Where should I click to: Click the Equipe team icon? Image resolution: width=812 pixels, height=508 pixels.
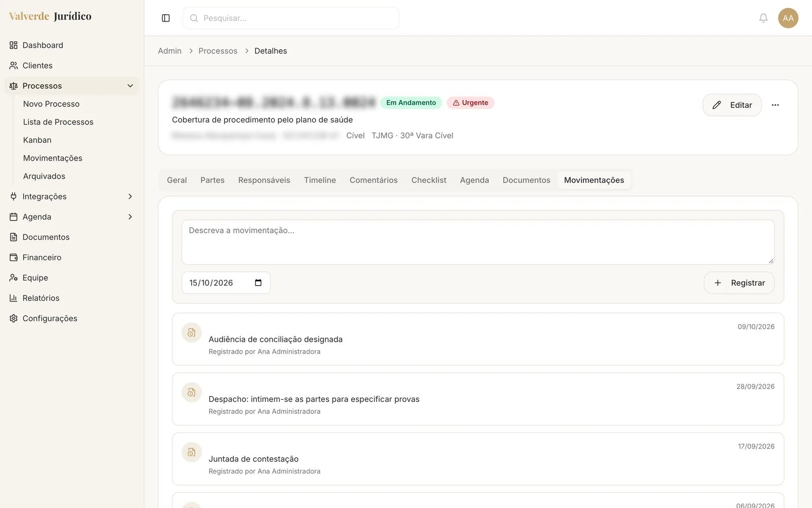tap(14, 278)
